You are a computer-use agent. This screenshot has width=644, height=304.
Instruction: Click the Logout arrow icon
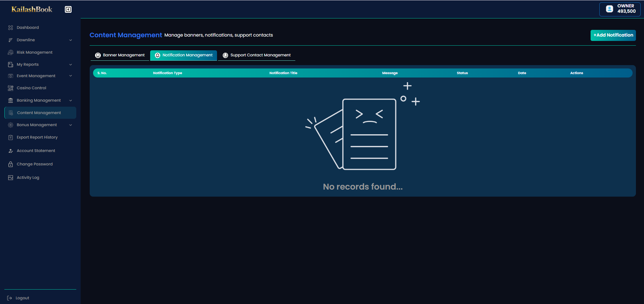9,298
